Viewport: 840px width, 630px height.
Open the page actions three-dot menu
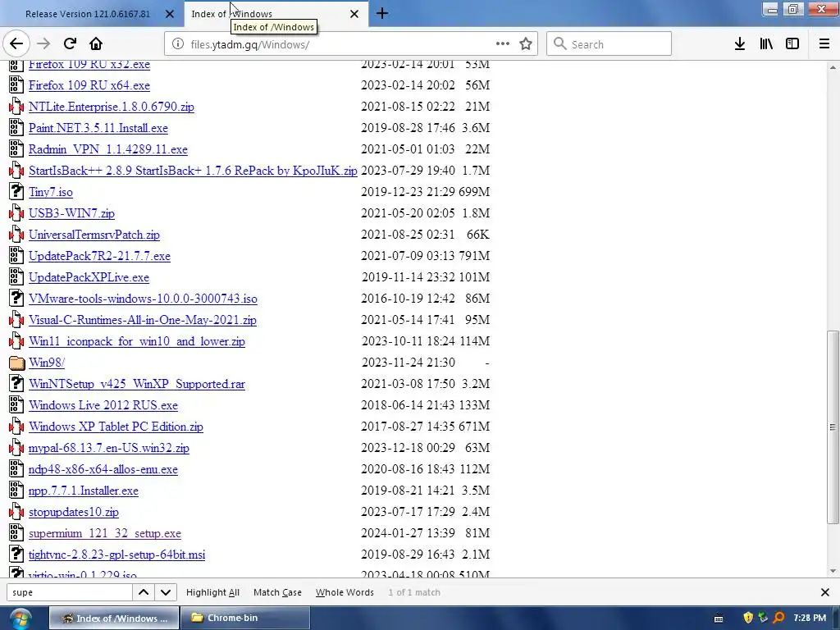[503, 44]
